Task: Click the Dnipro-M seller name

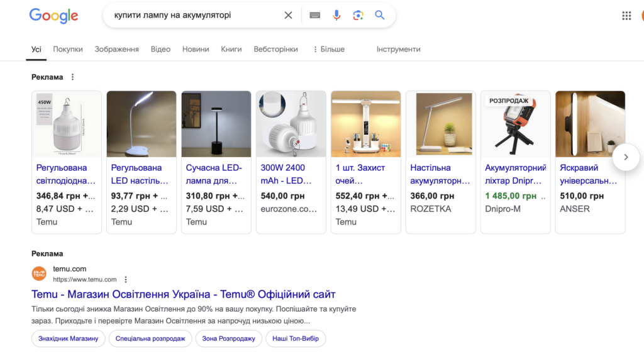Action: pyautogui.click(x=502, y=209)
